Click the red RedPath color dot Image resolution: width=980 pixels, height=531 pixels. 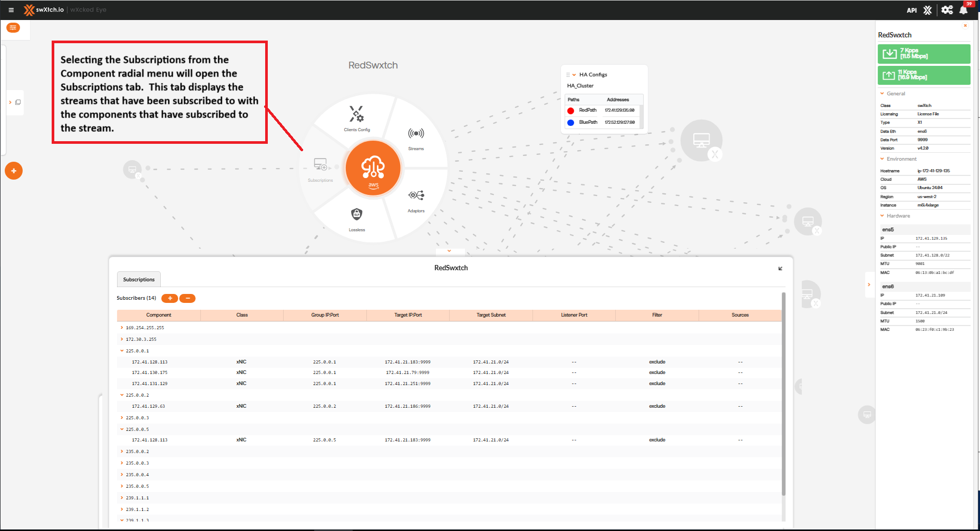tap(570, 111)
